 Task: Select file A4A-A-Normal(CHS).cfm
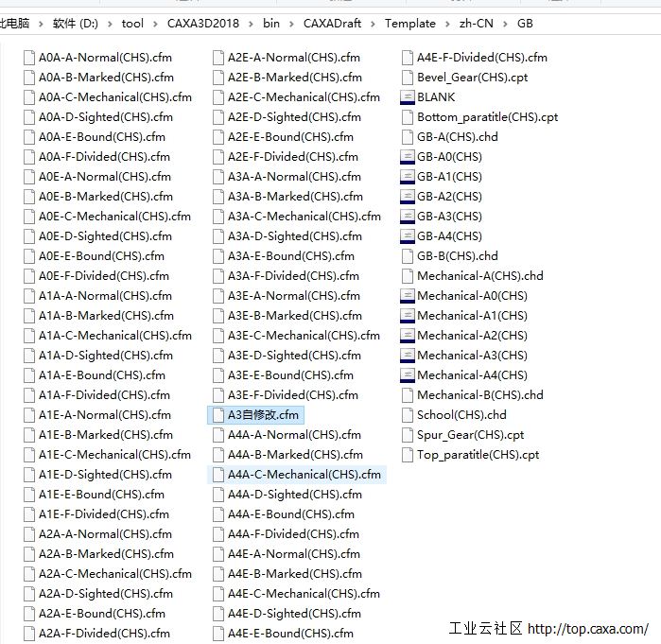tap(287, 435)
